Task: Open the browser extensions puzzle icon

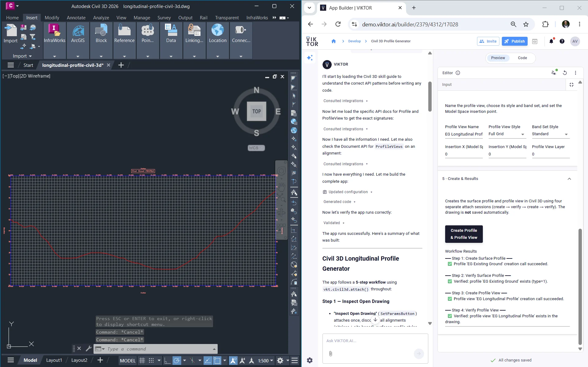Action: point(545,24)
